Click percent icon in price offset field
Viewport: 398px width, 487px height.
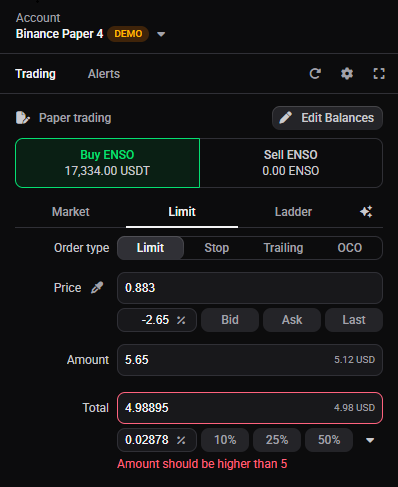pos(181,320)
